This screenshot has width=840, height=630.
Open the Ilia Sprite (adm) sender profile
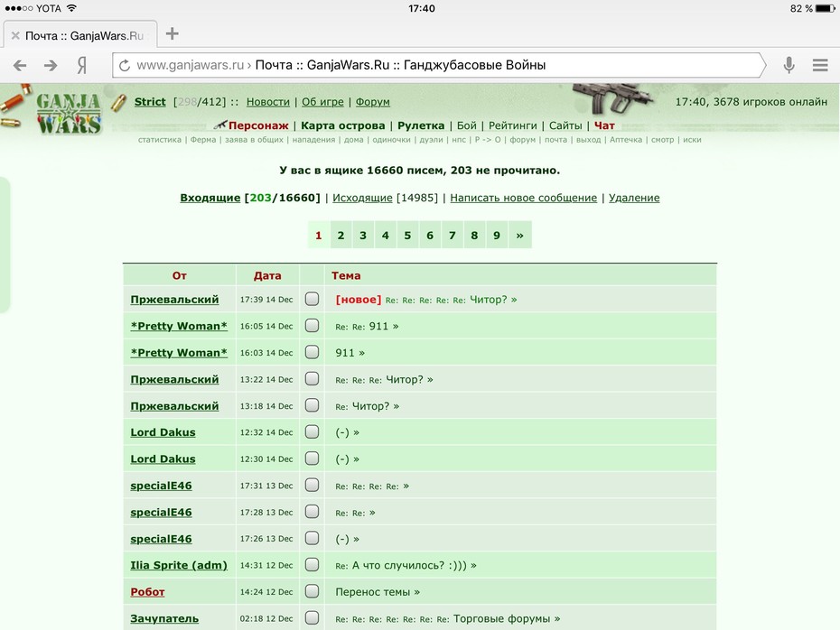[x=179, y=565]
